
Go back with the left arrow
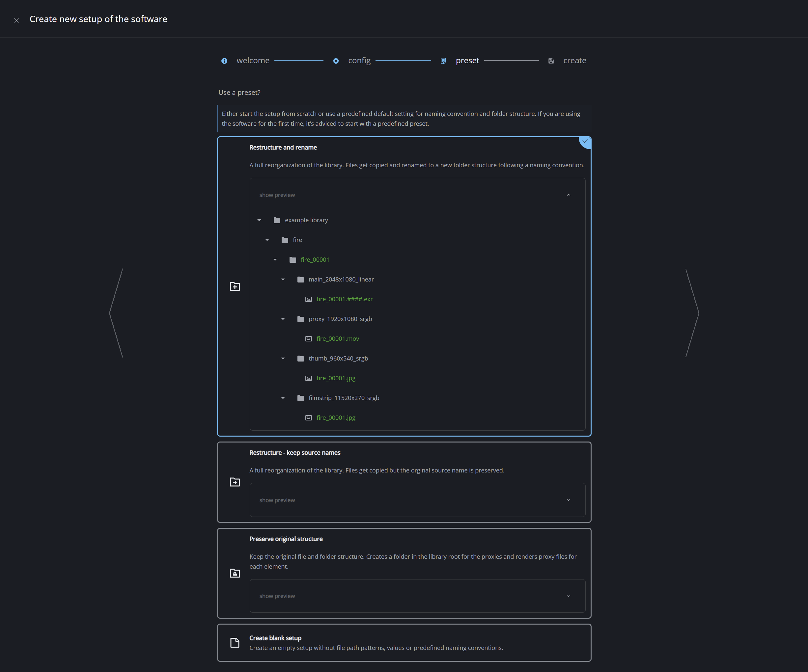point(116,313)
